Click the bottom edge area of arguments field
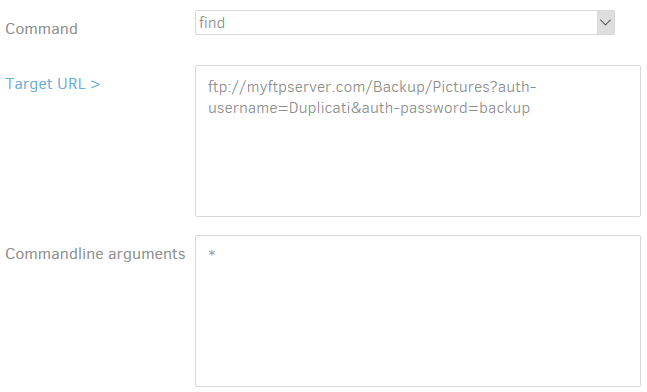The image size is (647, 392). coord(418,382)
